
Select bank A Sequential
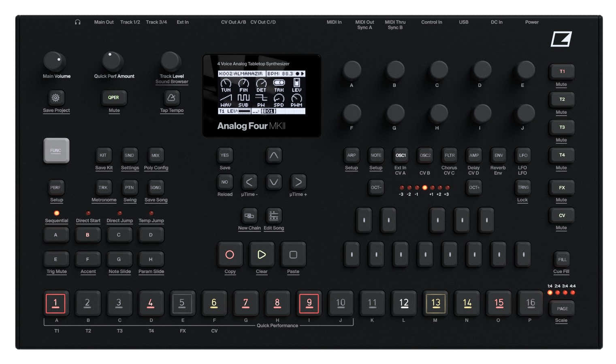[56, 235]
